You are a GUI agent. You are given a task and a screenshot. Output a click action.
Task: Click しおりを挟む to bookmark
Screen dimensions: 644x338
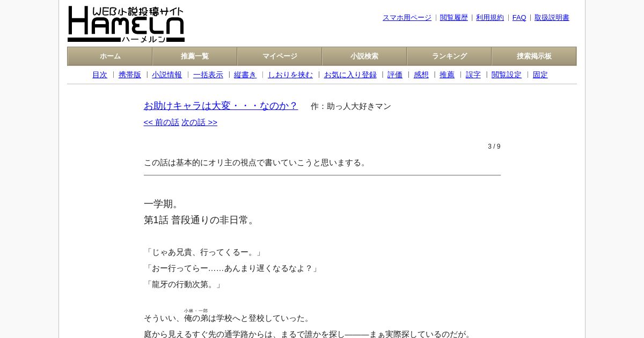click(290, 75)
